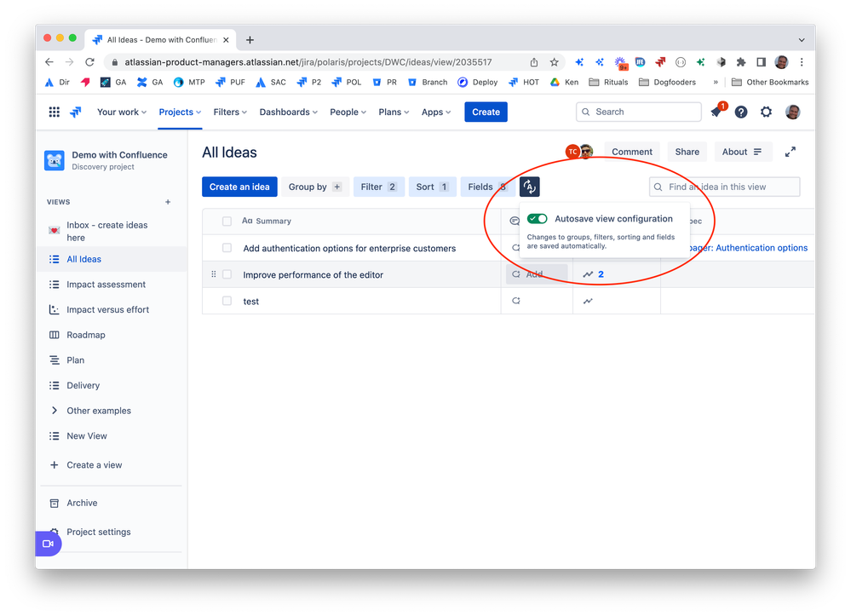Open the Filters dropdown

click(230, 112)
